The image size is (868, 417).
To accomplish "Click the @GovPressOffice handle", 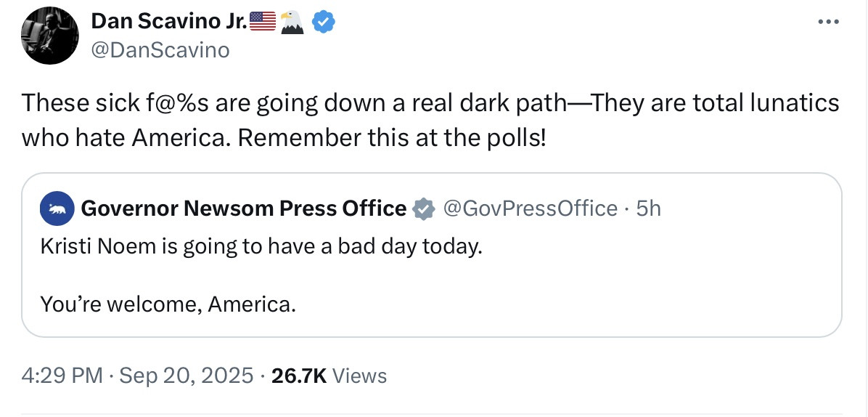I will [x=529, y=208].
